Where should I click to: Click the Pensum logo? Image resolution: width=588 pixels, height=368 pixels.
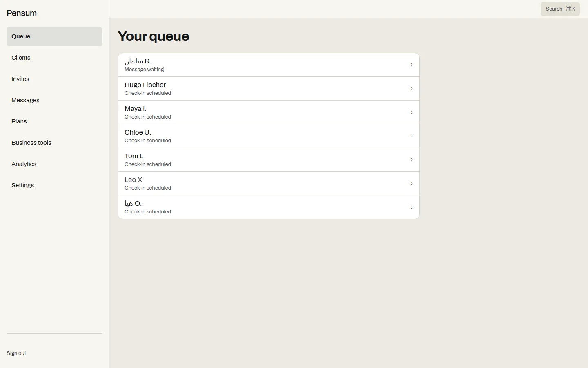[22, 13]
